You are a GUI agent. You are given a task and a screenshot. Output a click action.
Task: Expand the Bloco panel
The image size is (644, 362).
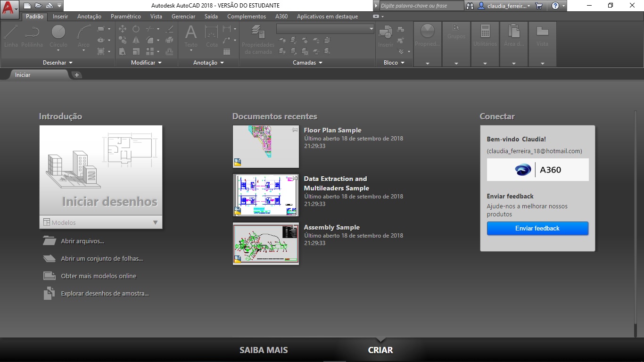[x=394, y=62]
